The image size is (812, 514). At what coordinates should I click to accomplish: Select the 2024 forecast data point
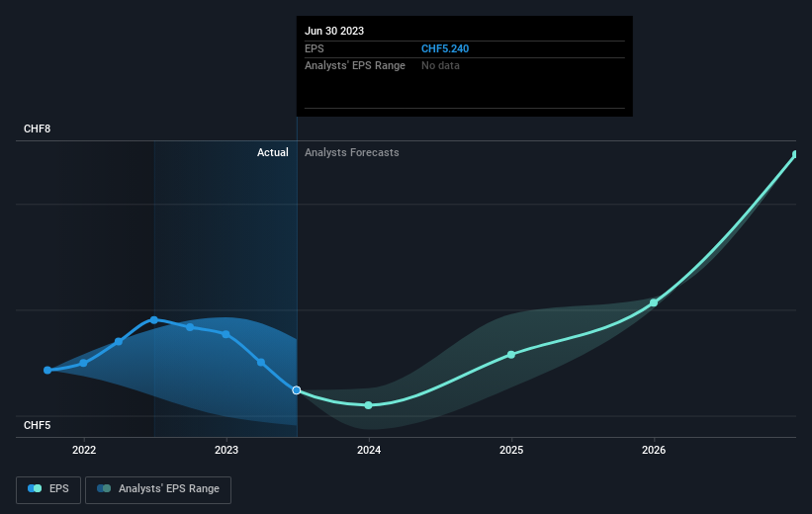coord(368,405)
